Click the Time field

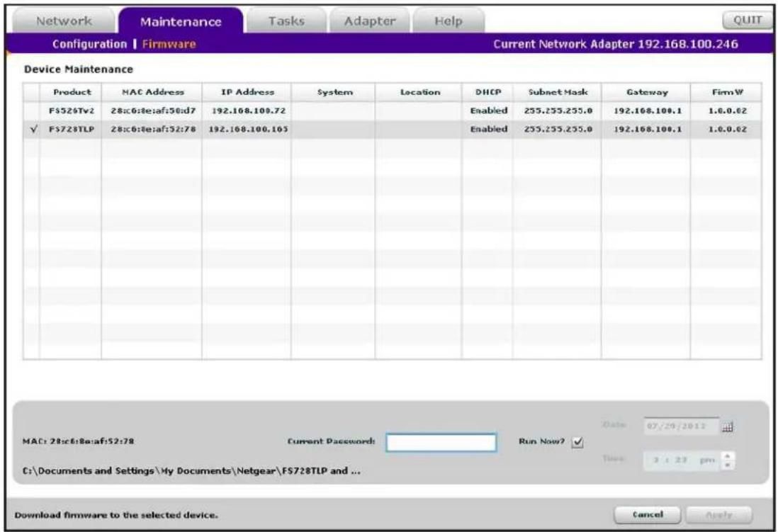click(681, 460)
